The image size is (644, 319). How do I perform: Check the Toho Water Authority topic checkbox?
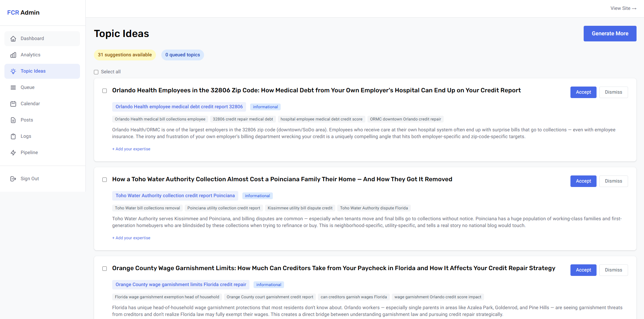coord(105,180)
